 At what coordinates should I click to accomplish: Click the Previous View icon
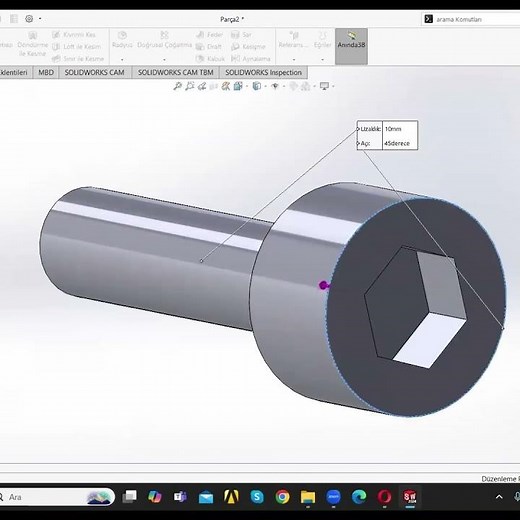point(202,86)
